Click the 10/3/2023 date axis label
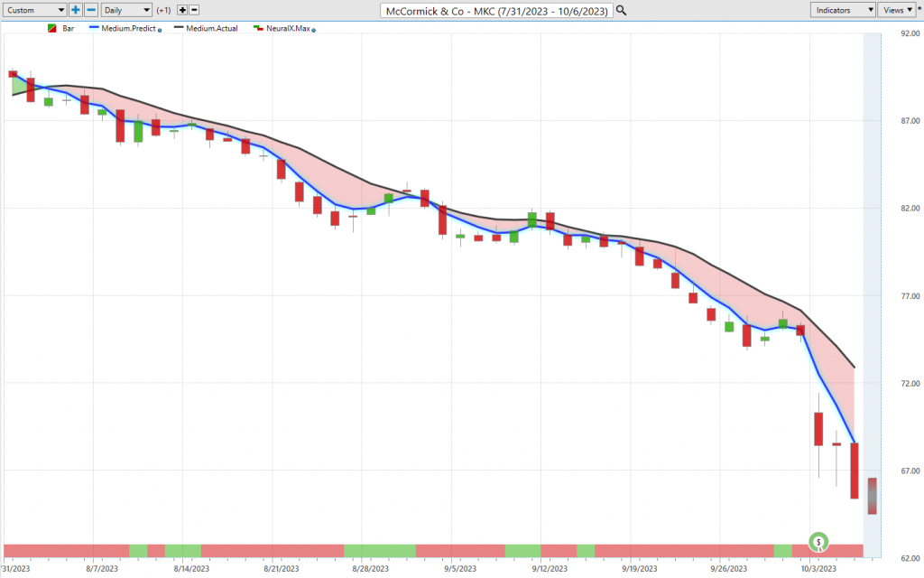The width and height of the screenshot is (924, 578). pos(818,569)
